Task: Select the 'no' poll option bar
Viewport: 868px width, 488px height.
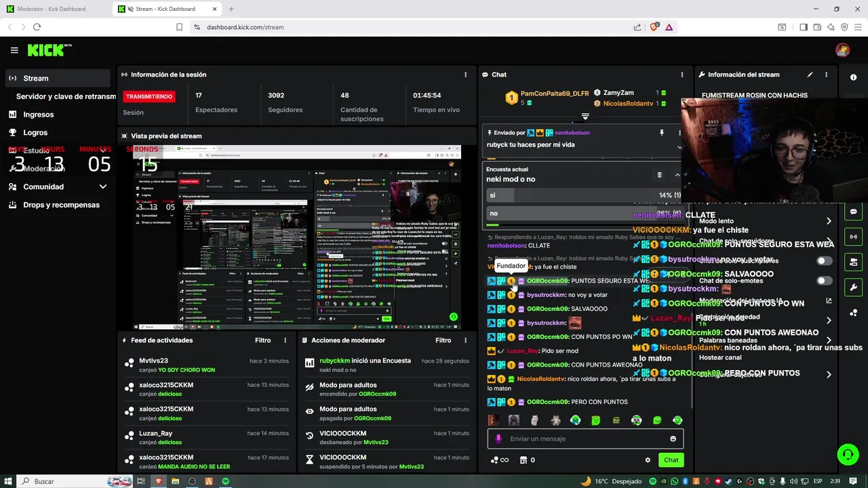Action: click(x=585, y=213)
